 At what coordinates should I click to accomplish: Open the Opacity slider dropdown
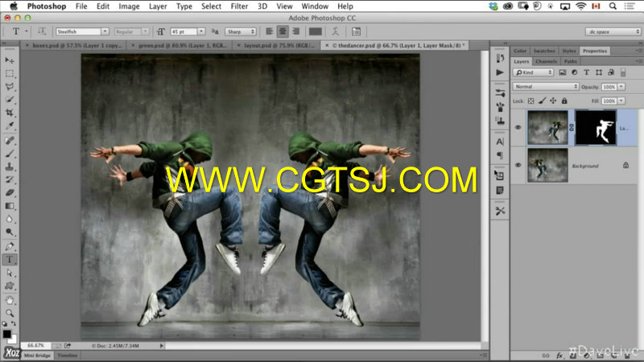[621, 87]
